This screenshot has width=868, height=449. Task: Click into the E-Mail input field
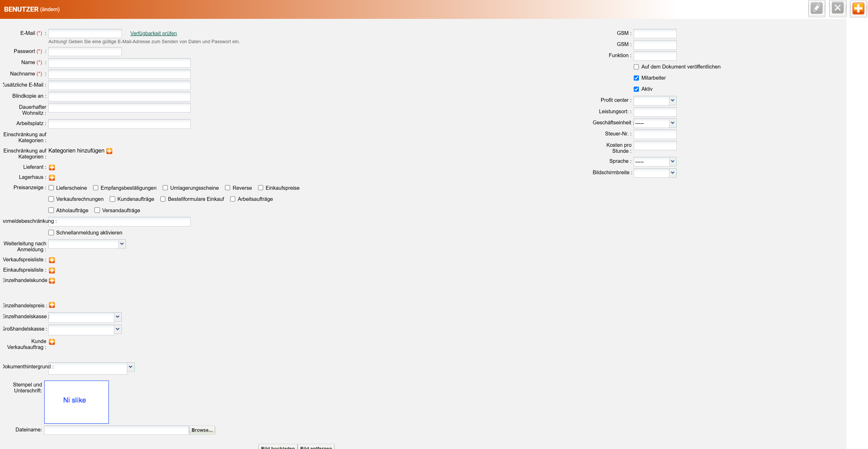point(85,33)
